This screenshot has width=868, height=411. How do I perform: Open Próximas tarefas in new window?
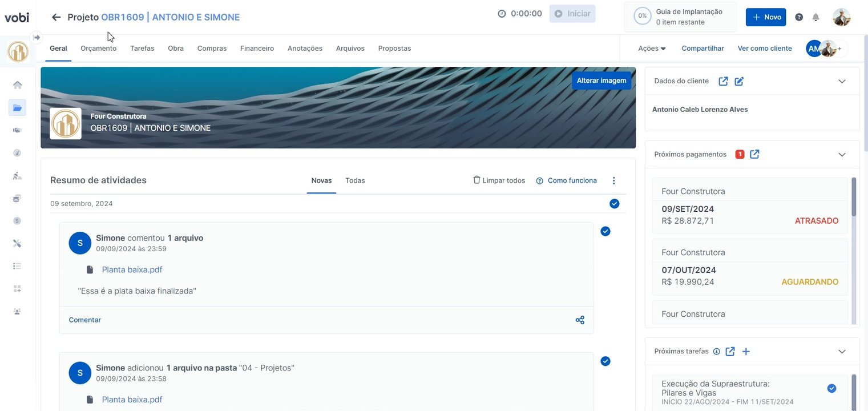coord(730,352)
